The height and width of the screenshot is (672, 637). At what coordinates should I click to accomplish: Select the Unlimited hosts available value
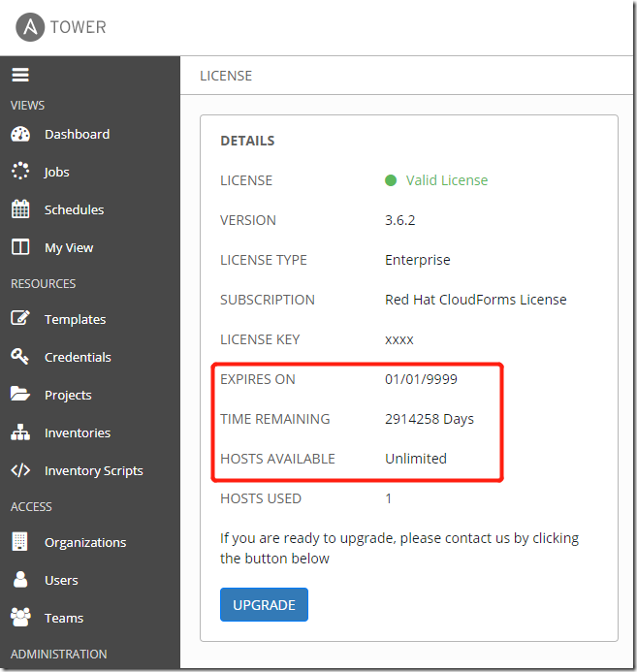tap(416, 459)
